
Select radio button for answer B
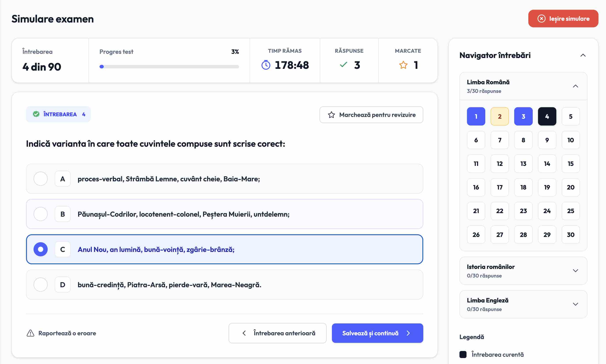[x=40, y=214]
